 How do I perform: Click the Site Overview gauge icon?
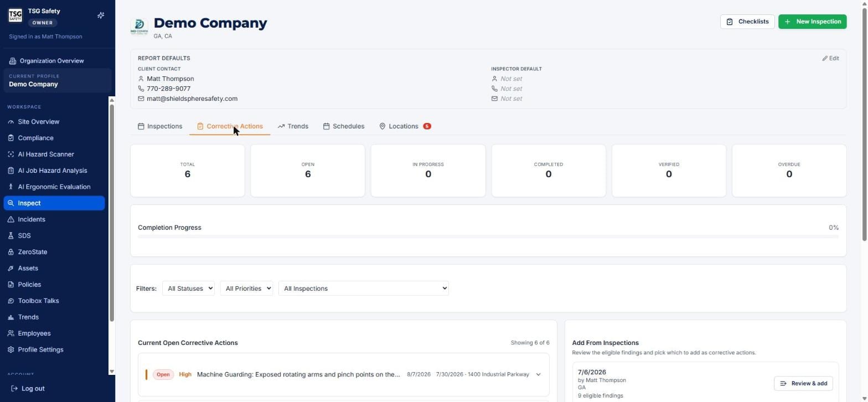click(11, 122)
